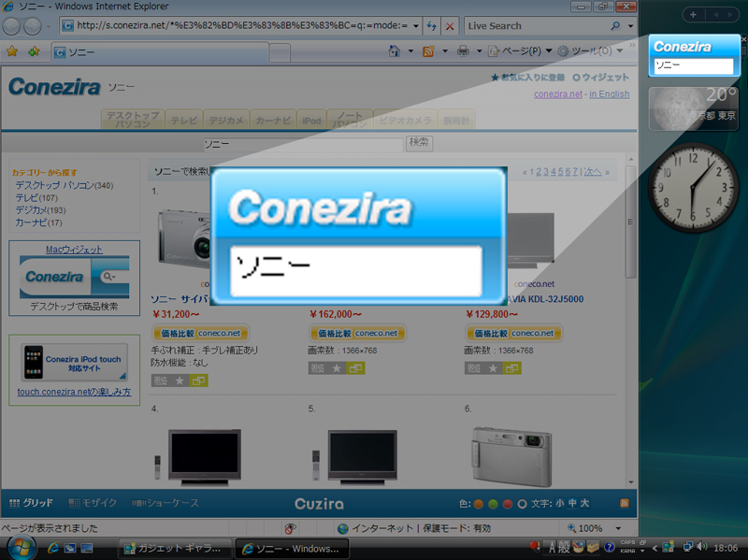Viewport: 748px width, 560px height.
Task: Select the デジカメ category tab
Action: click(x=226, y=120)
